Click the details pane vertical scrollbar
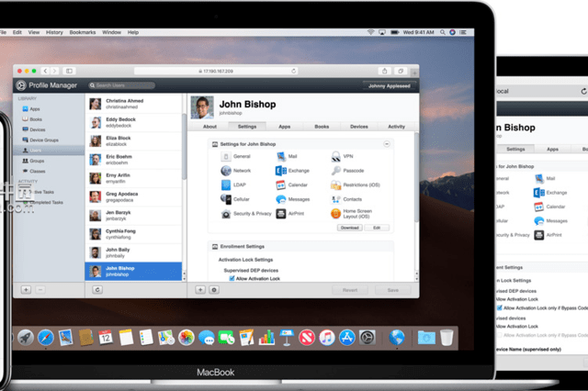Viewport: 588px width, 391px height. point(416,176)
